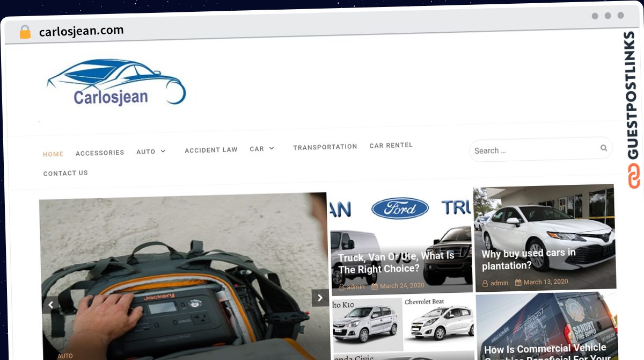
Task: Open the Contact Us menu item
Action: click(65, 173)
